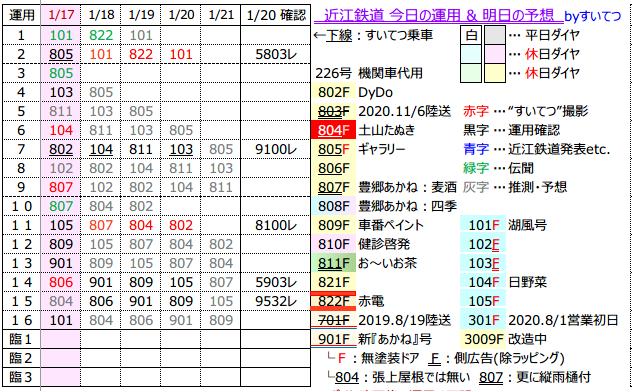
Task: Click the struck-through 803F cell
Action: click(333, 111)
